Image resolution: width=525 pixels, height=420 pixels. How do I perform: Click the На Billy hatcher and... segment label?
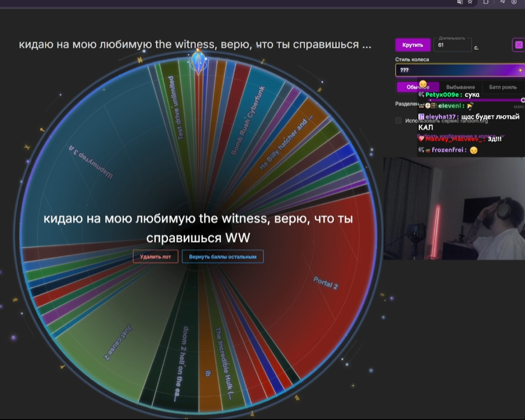pyautogui.click(x=286, y=142)
